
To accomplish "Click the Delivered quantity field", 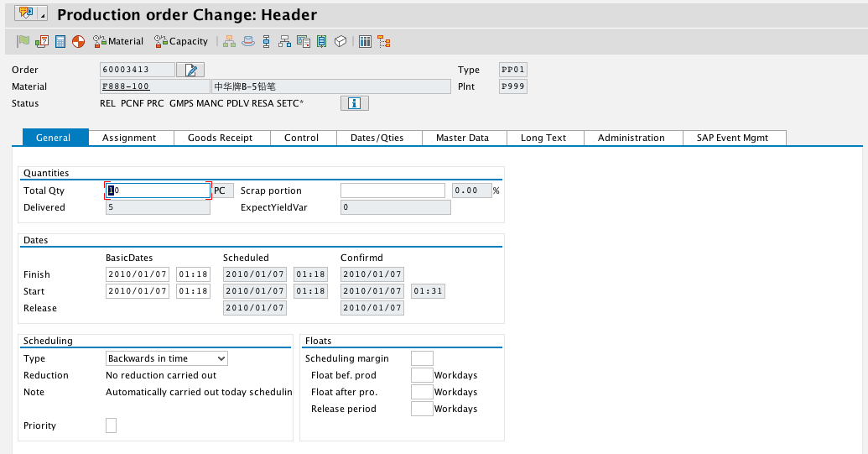I will tap(158, 207).
